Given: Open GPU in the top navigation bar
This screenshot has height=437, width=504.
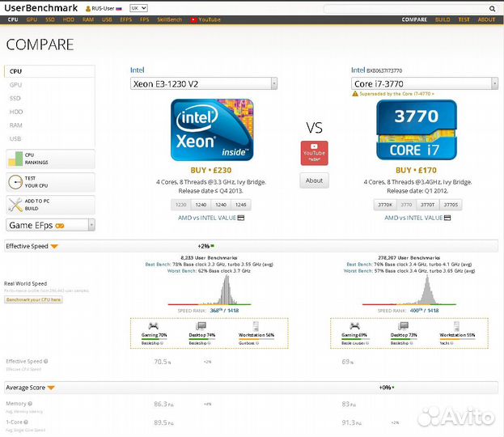Looking at the screenshot, I should (x=32, y=19).
